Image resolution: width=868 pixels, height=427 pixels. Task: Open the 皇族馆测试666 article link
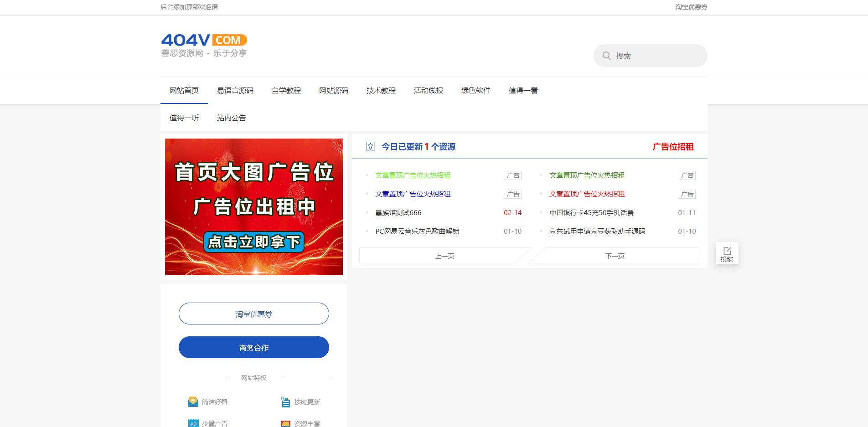click(x=398, y=212)
